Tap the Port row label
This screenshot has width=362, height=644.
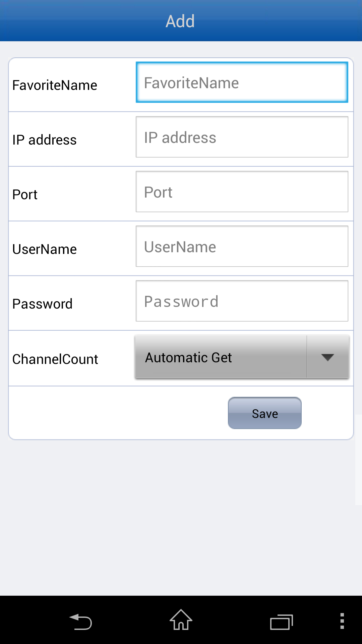coord(25,195)
